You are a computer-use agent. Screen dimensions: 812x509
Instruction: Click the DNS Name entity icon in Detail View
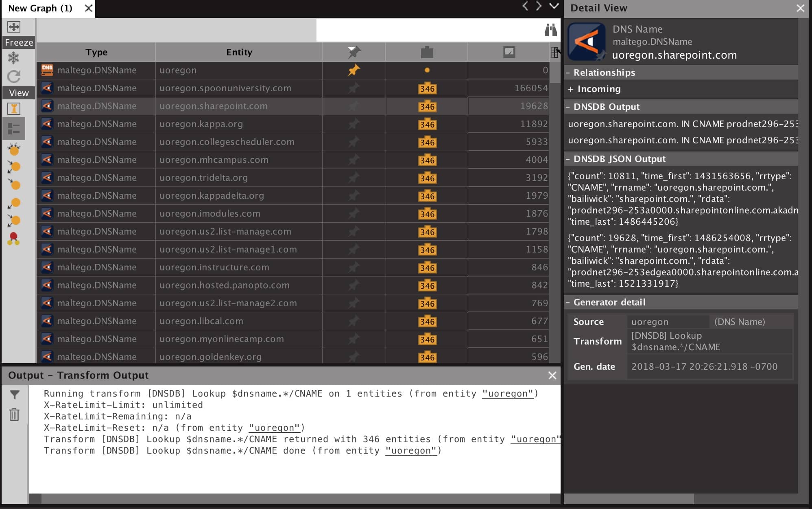(587, 42)
